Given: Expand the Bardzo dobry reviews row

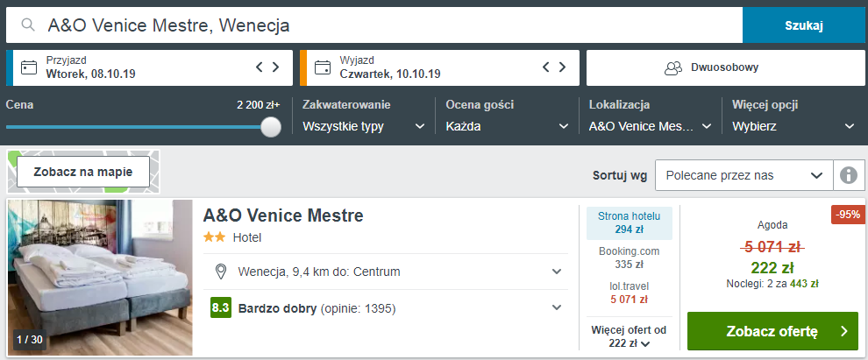Looking at the screenshot, I should coord(385,308).
